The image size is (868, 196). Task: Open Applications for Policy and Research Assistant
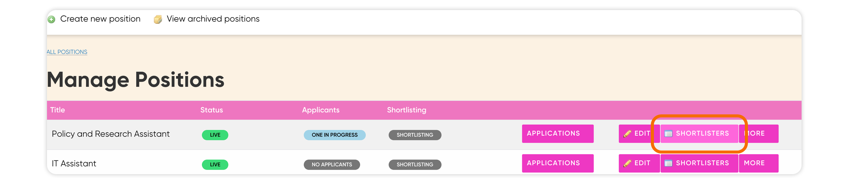[558, 133]
